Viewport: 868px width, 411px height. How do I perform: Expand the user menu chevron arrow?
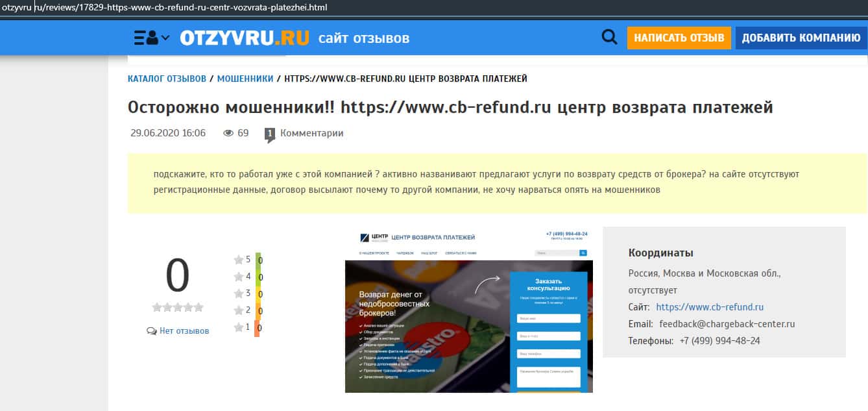[x=165, y=38]
